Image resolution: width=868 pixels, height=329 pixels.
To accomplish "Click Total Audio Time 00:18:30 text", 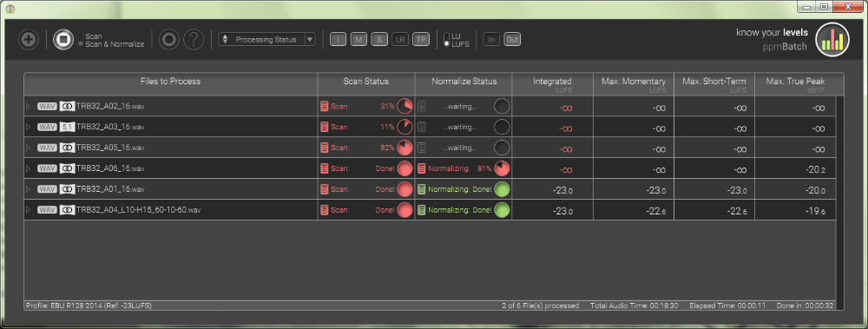I will 635,306.
